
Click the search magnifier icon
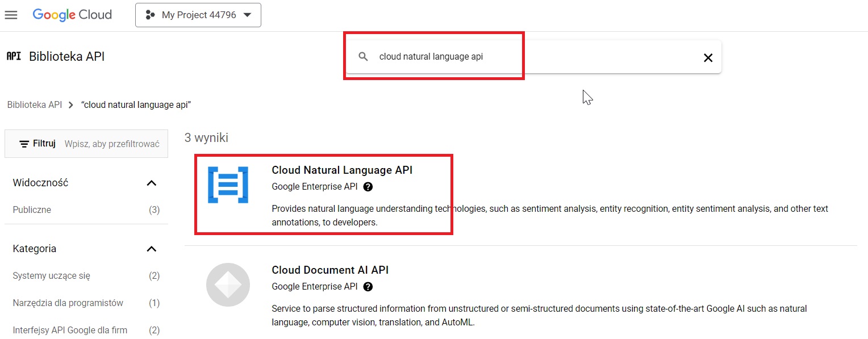362,57
